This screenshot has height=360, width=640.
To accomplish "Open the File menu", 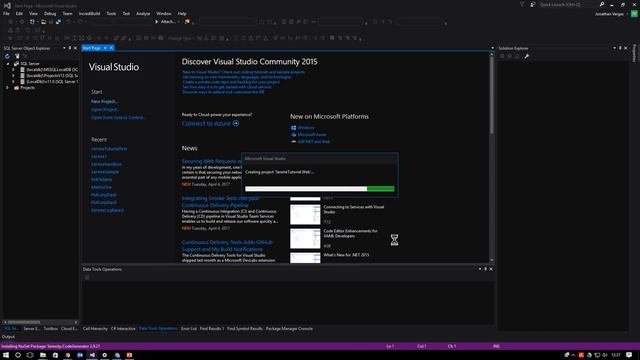I will click(6, 13).
